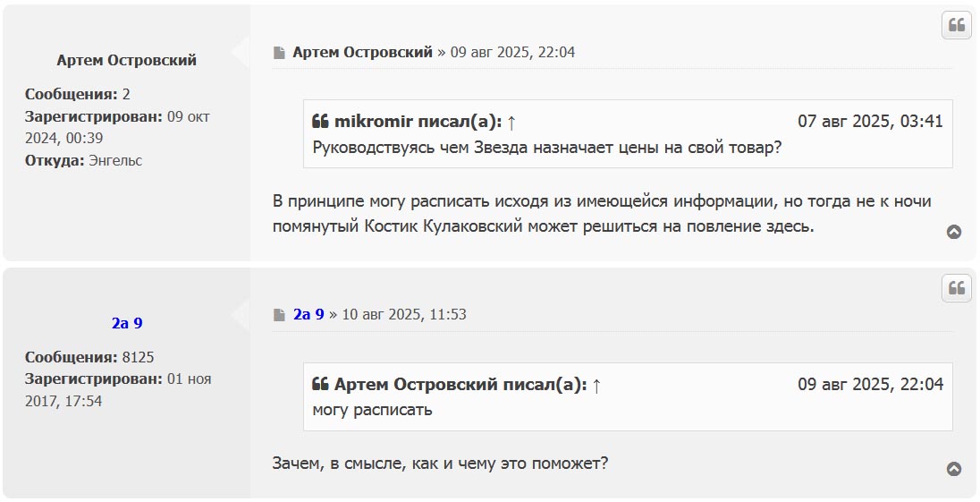The width and height of the screenshot is (980, 502).
Task: Click scroll-to-top arrow in second post
Action: click(954, 469)
